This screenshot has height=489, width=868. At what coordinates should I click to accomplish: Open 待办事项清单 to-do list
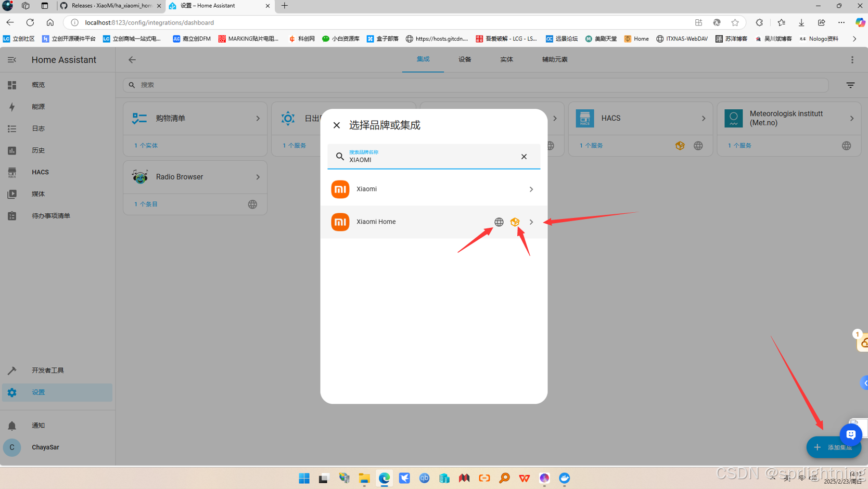57,216
